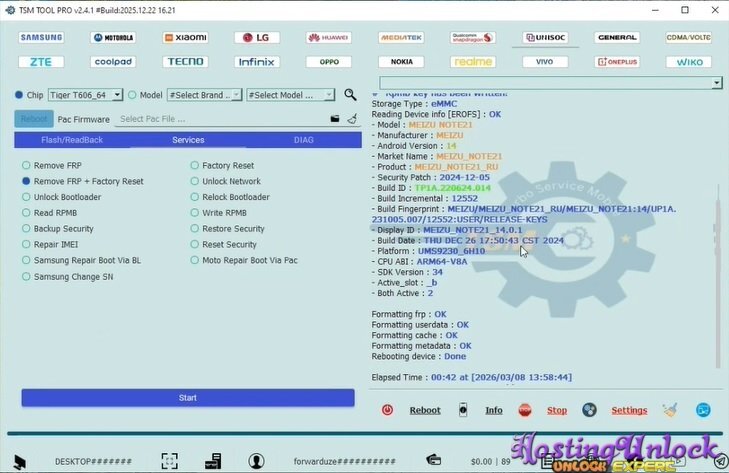Click the Reboot text link
729x473 pixels.
click(x=425, y=410)
